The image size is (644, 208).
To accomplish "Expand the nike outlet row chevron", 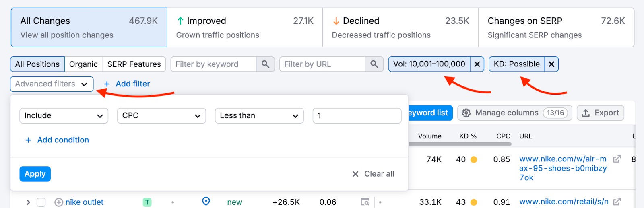I will point(28,202).
